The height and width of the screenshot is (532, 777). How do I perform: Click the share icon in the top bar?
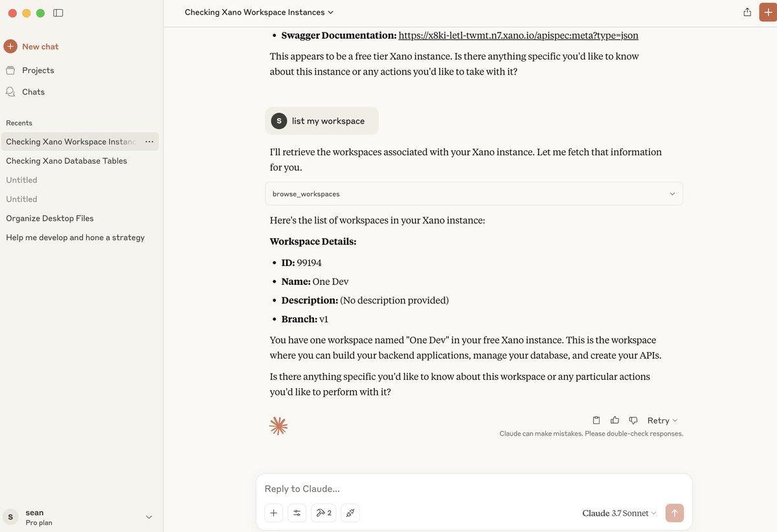747,12
